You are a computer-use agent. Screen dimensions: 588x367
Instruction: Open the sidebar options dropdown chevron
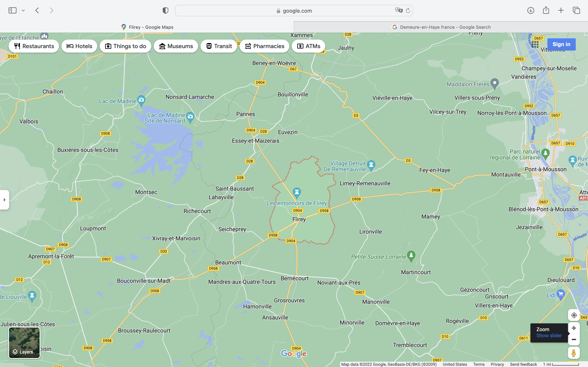click(x=23, y=10)
